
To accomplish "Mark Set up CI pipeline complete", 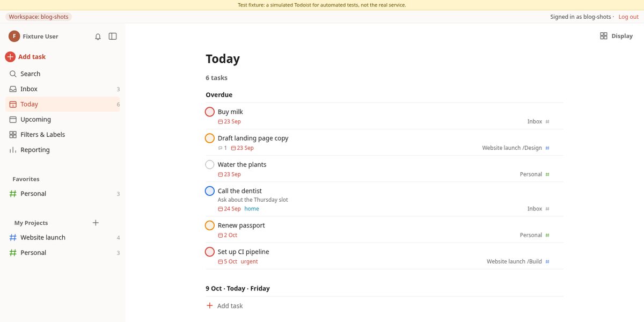I will 210,252.
